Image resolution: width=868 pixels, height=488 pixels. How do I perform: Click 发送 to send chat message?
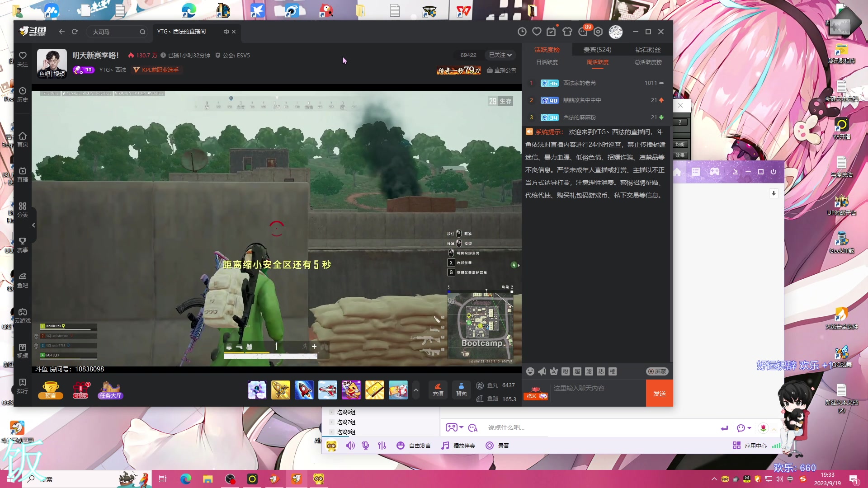(660, 393)
